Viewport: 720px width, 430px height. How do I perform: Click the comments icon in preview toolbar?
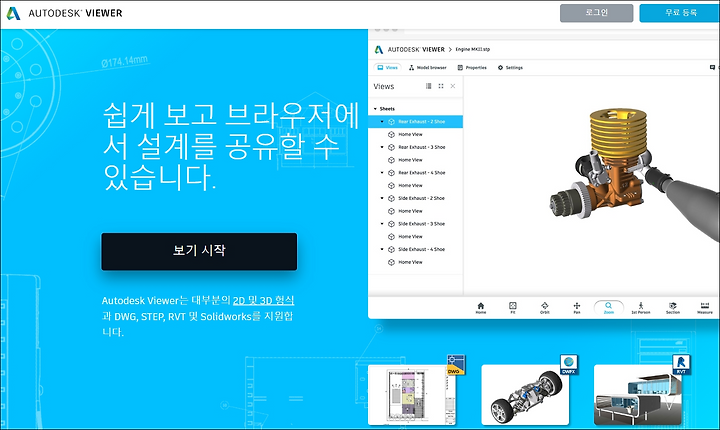pyautogui.click(x=712, y=68)
